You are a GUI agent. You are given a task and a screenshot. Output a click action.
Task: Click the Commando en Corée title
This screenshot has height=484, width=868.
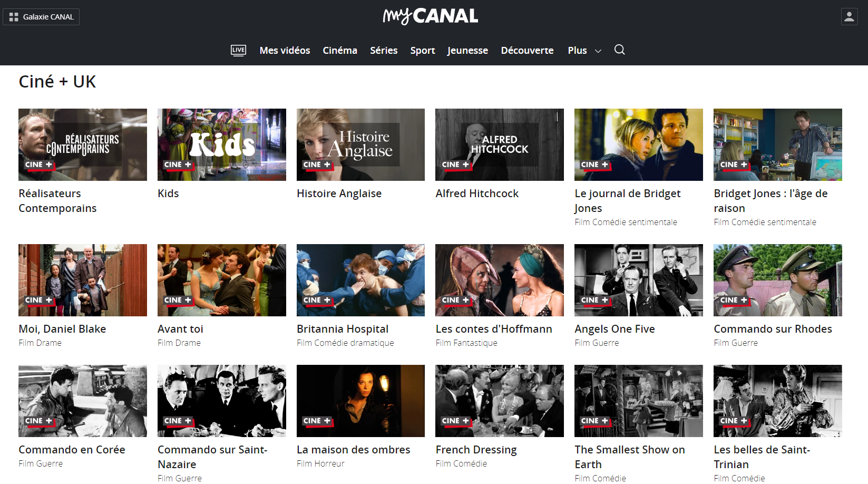72,450
